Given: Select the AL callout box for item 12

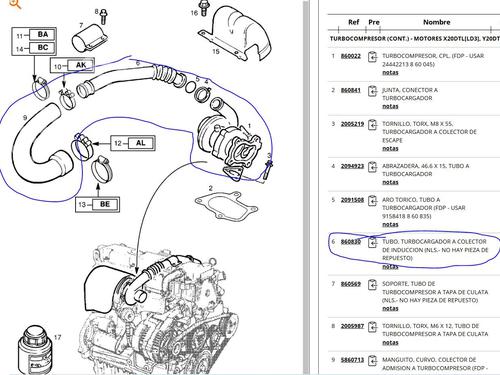Looking at the screenshot, I should pos(140,143).
